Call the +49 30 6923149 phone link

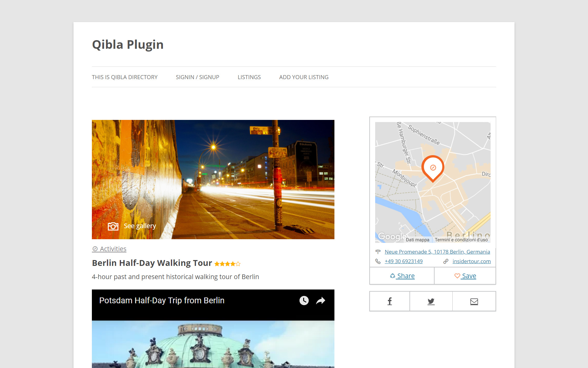pos(404,261)
